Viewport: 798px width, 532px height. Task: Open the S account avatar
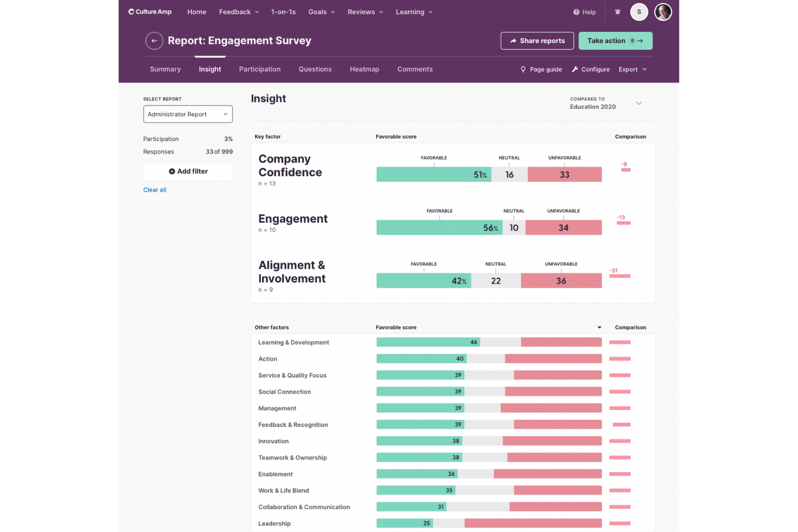[x=639, y=12]
